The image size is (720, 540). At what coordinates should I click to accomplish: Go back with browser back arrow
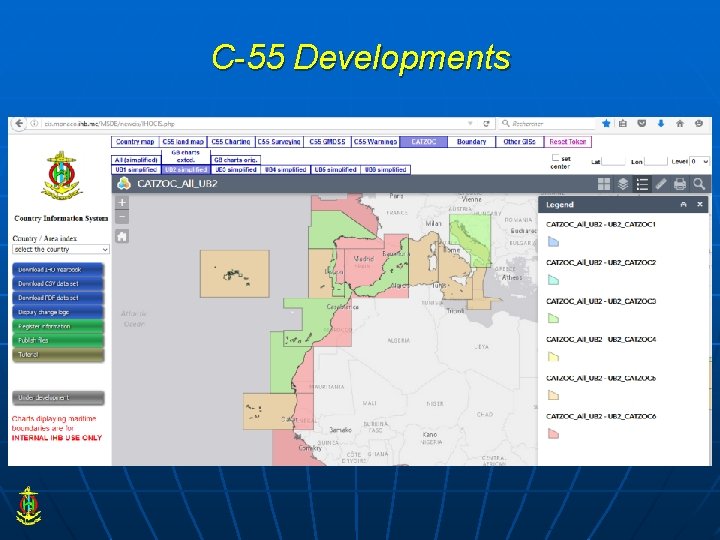pos(19,124)
